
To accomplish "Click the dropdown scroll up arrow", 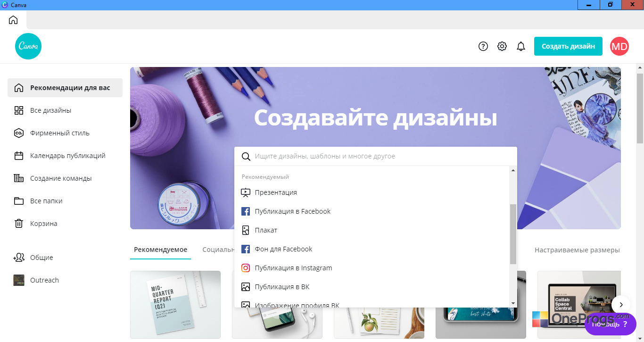I will 513,169.
